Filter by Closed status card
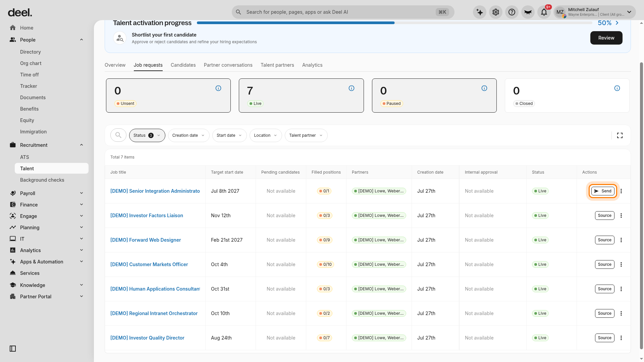Screen dimensions: 644x362 click(x=567, y=96)
